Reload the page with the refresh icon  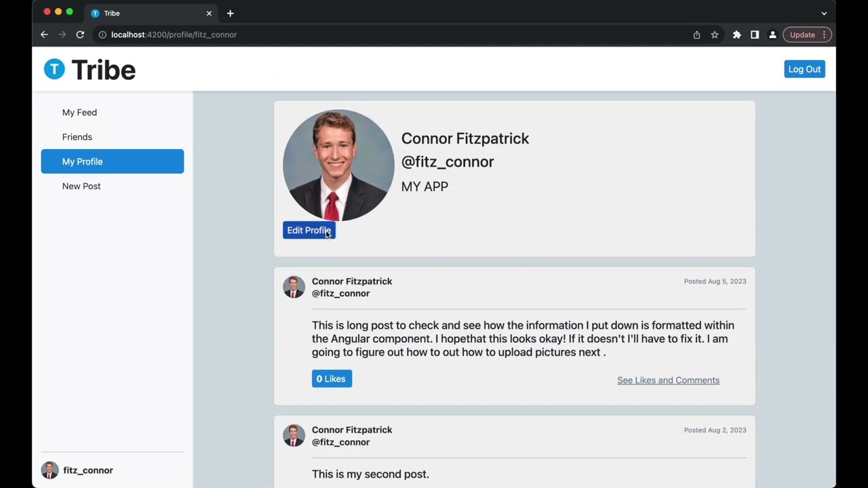coord(80,35)
